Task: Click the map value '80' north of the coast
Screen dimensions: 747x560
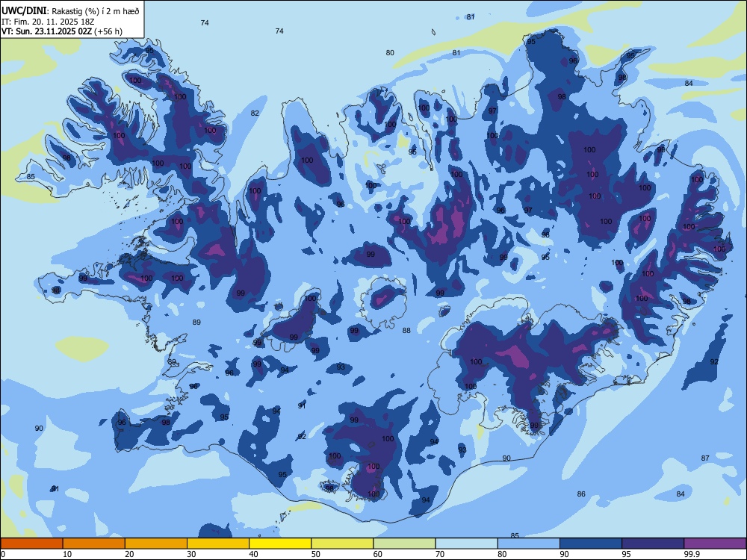Action: click(x=390, y=53)
